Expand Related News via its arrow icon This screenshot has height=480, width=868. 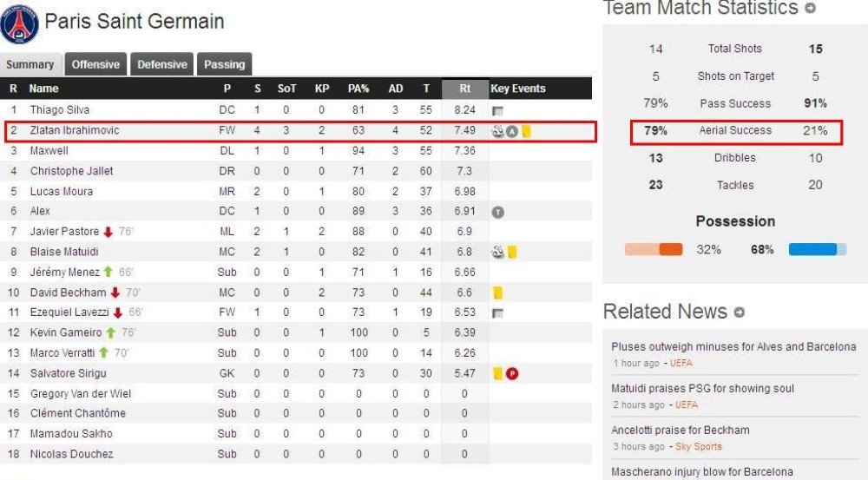point(739,312)
